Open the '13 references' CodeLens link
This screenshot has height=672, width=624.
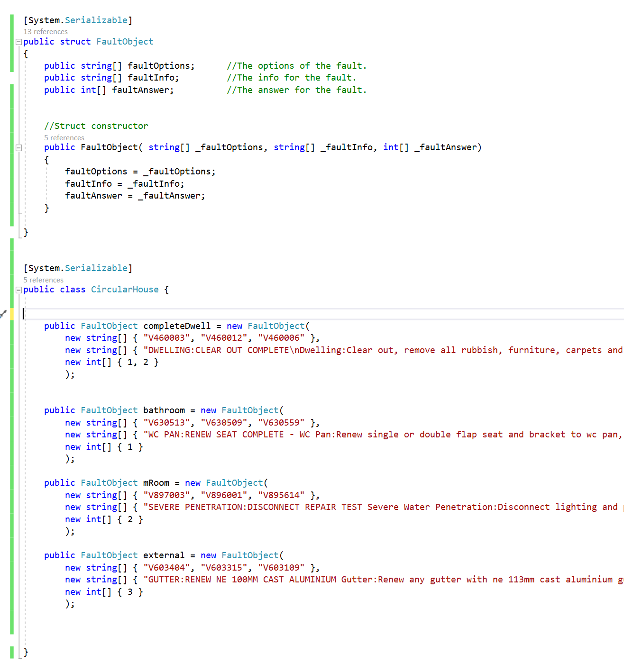[x=46, y=32]
